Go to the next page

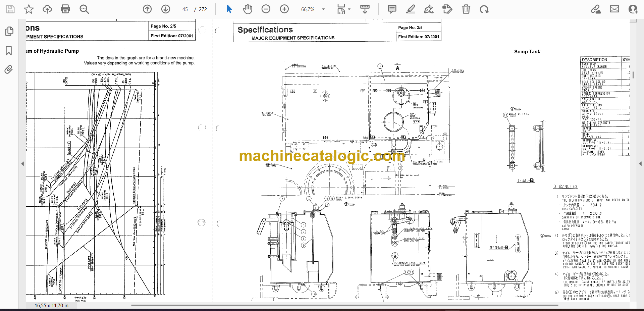(166, 9)
